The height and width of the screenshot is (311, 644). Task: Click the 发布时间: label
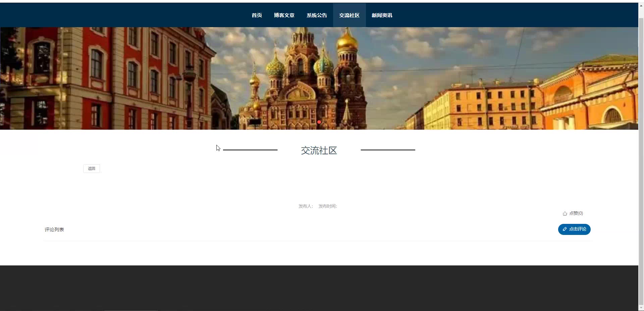coord(328,206)
